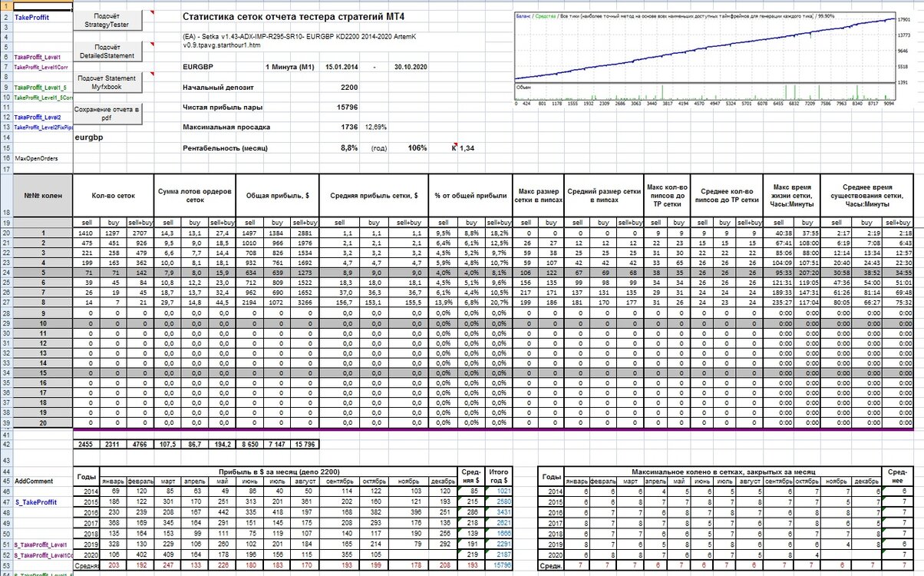Image resolution: width=924 pixels, height=576 pixels.
Task: Select the buy profit total 7 147
Action: tap(277, 444)
